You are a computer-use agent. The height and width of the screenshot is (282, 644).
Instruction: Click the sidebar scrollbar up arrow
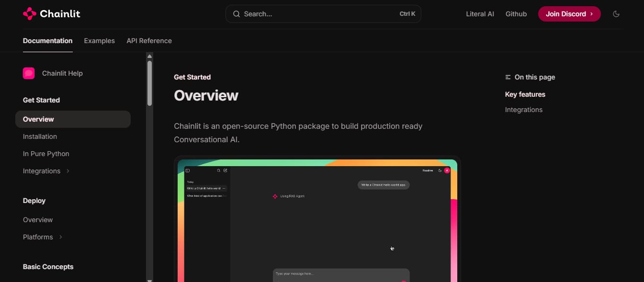click(149, 56)
